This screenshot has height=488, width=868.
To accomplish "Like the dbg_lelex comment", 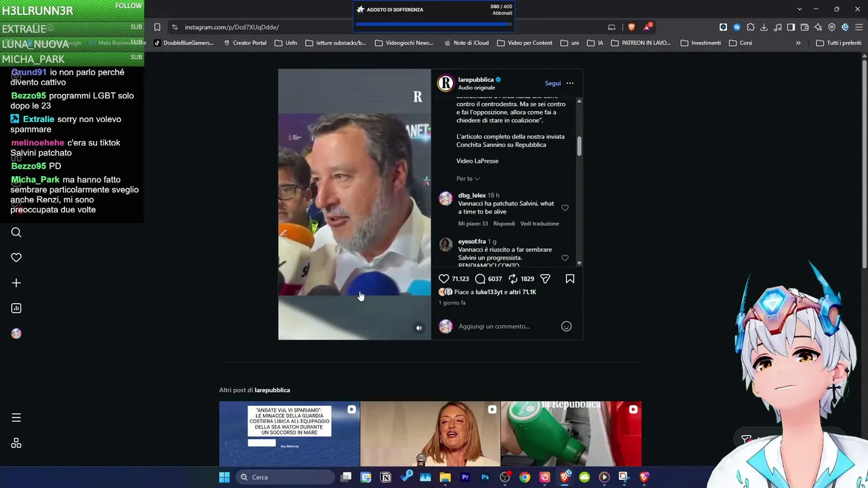I will click(565, 208).
